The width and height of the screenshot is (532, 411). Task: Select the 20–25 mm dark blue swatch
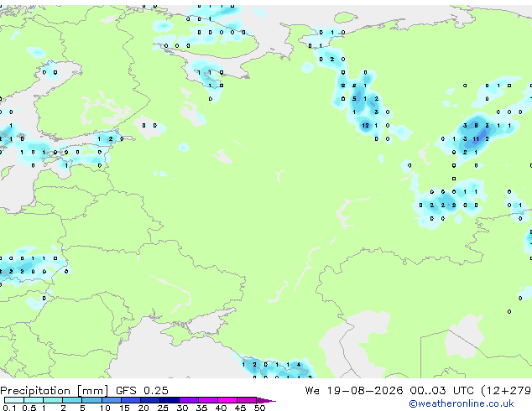150,400
